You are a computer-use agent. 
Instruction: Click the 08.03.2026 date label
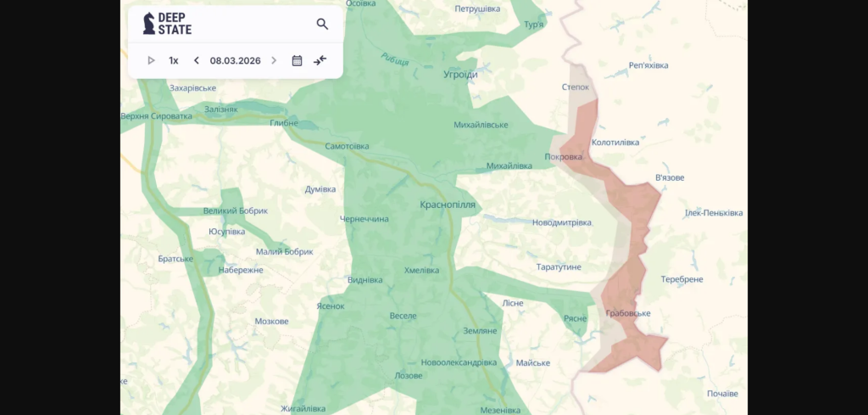point(235,60)
